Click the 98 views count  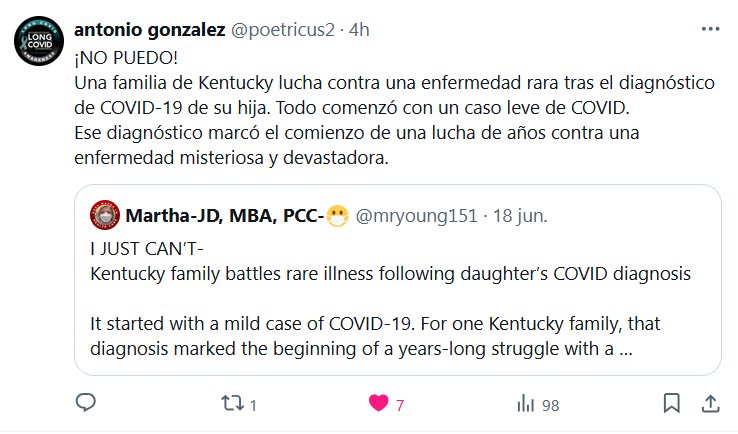click(x=549, y=405)
